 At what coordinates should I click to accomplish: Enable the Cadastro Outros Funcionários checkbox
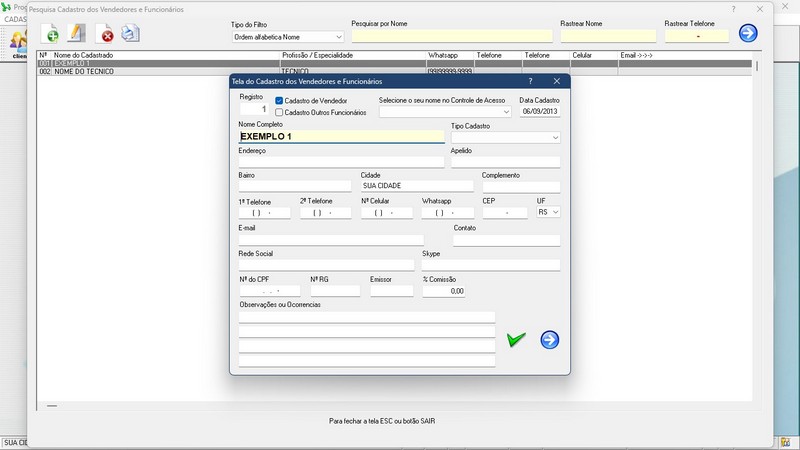coord(280,113)
